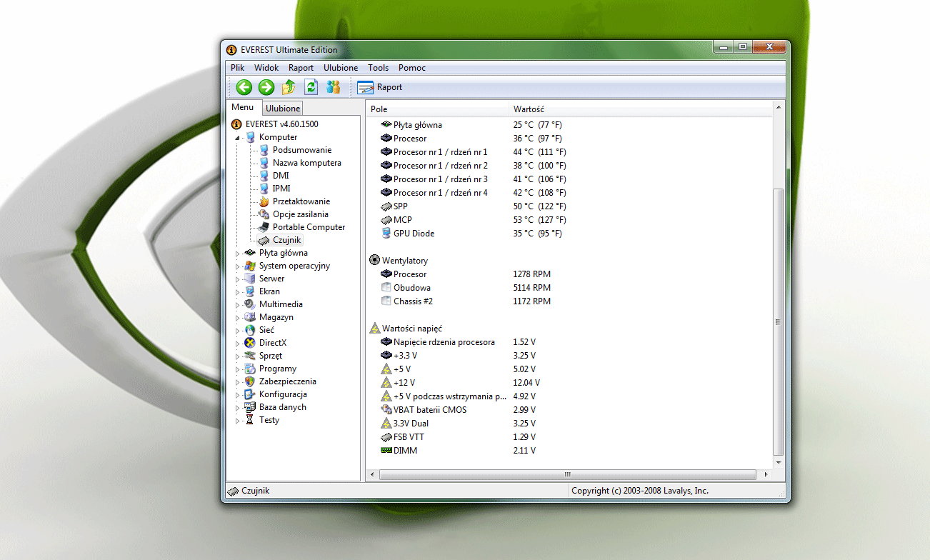The width and height of the screenshot is (930, 560).
Task: Click the Pole column header
Action: 437,109
